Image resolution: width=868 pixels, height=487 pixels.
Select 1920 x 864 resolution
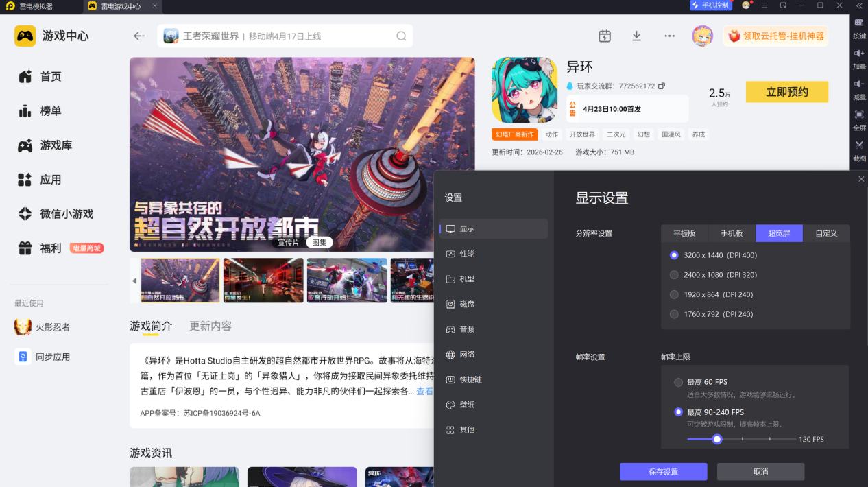click(711, 294)
